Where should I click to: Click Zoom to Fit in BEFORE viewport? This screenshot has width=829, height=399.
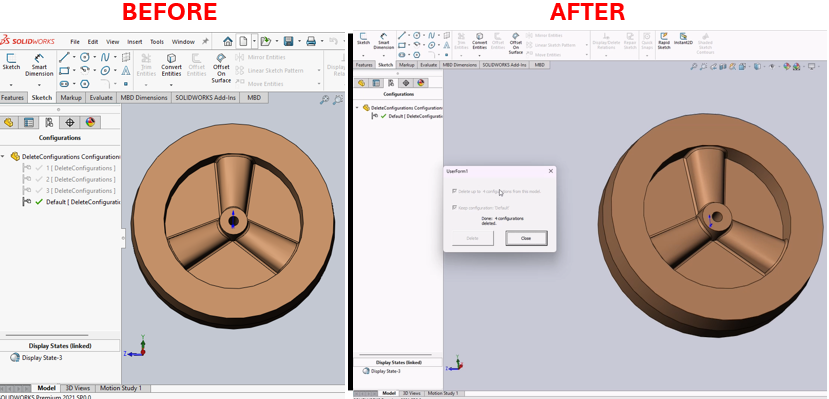coord(324,99)
